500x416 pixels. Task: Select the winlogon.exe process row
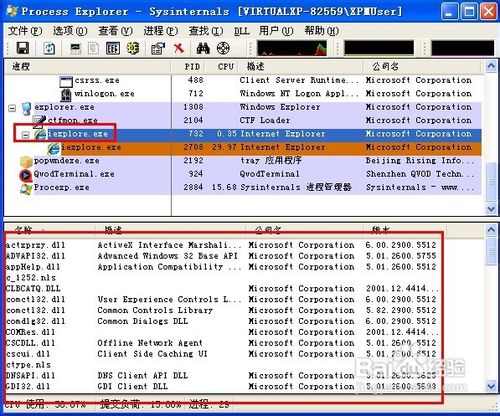[x=243, y=94]
